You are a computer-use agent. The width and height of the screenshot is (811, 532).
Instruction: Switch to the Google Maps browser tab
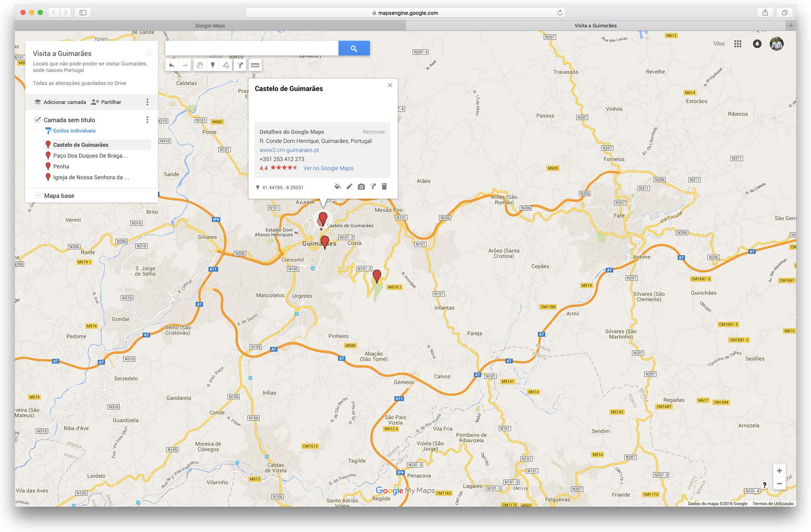tap(210, 25)
